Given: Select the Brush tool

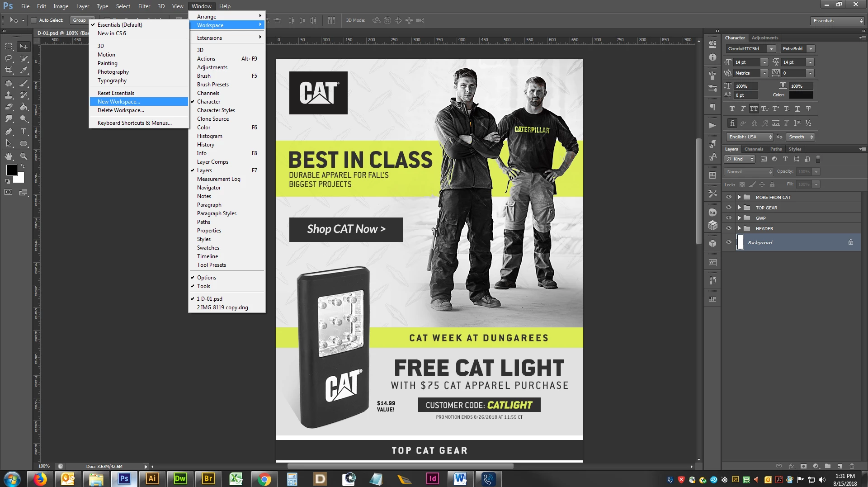Looking at the screenshot, I should pos(24,83).
